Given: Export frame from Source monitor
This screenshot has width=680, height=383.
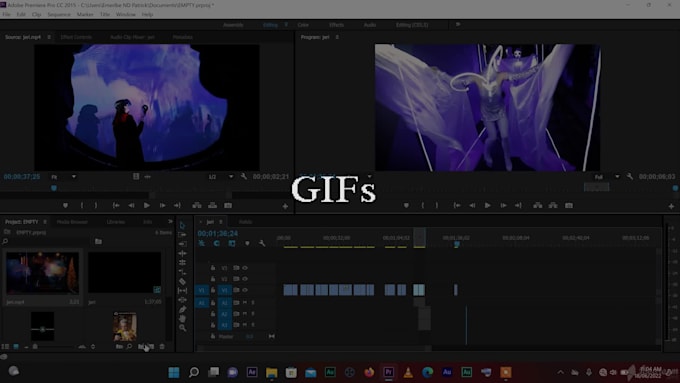Looking at the screenshot, I should pos(228,206).
